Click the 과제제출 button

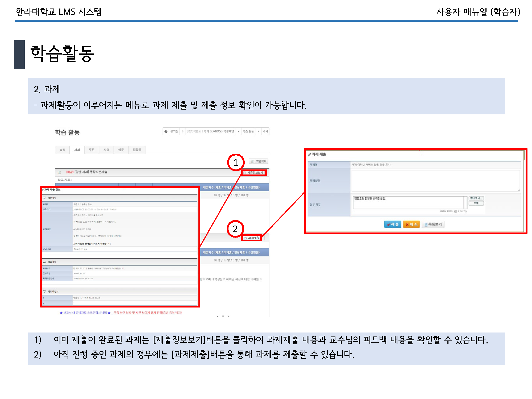[252, 238]
